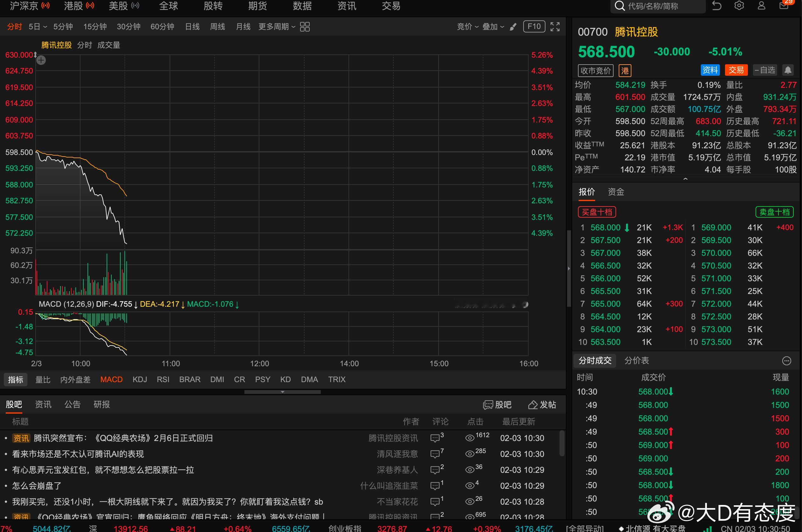Switch to the 卖盘十档 view

tap(774, 212)
